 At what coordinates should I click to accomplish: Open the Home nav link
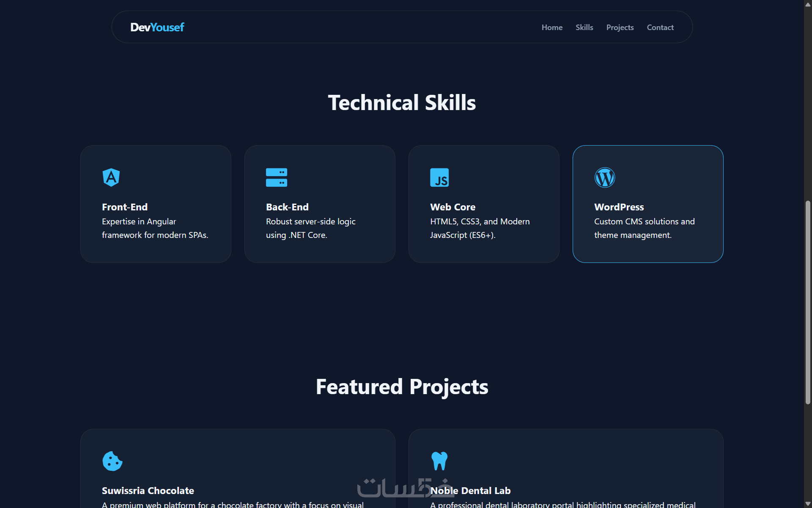pyautogui.click(x=552, y=27)
